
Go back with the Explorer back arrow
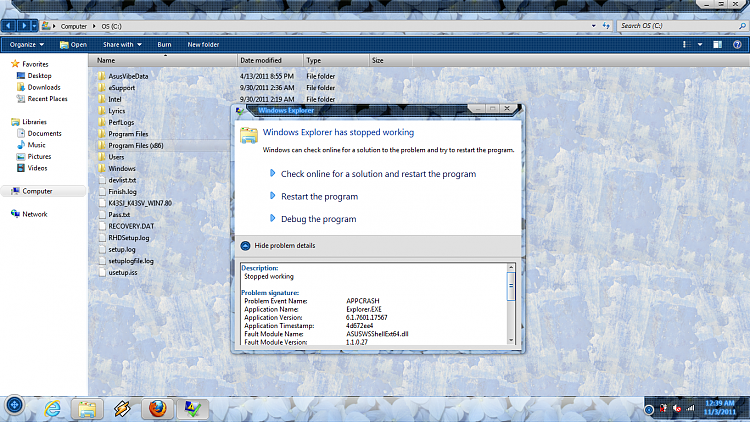coord(9,25)
